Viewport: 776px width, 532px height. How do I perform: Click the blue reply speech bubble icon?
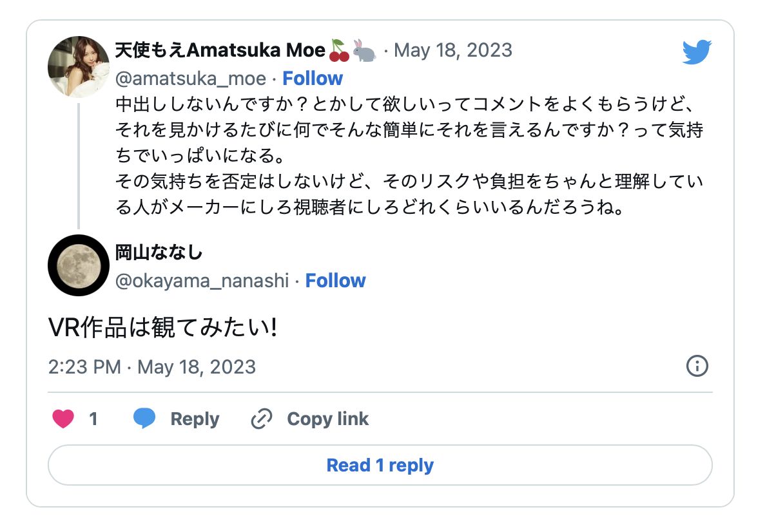point(144,419)
